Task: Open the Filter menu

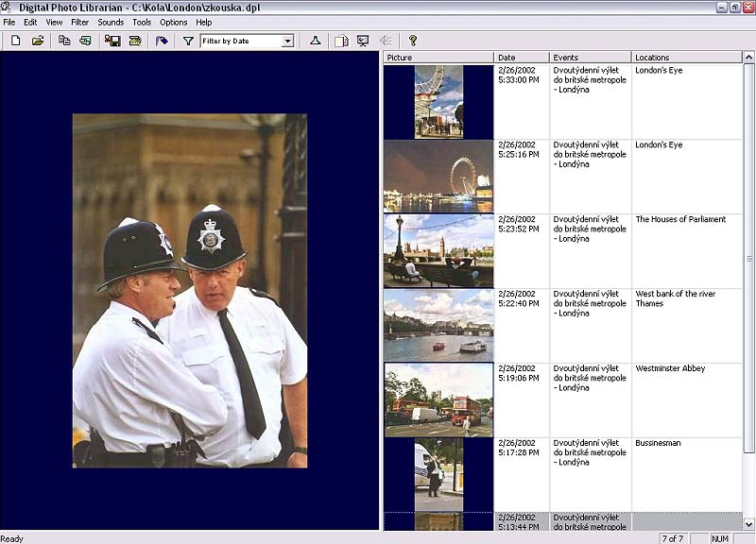Action: click(x=80, y=22)
